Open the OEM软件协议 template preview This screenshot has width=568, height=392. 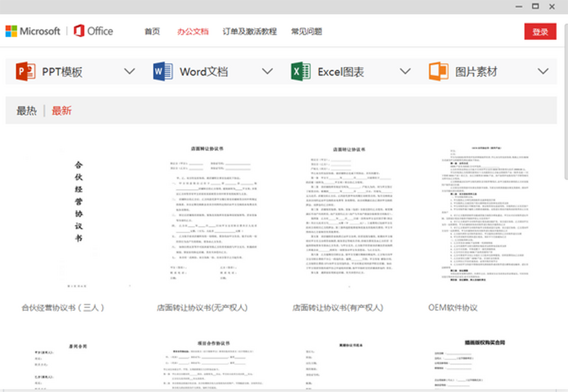483,215
